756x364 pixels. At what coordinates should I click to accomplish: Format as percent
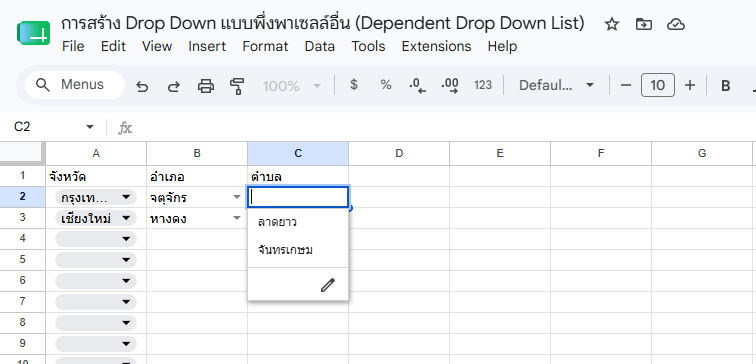386,85
